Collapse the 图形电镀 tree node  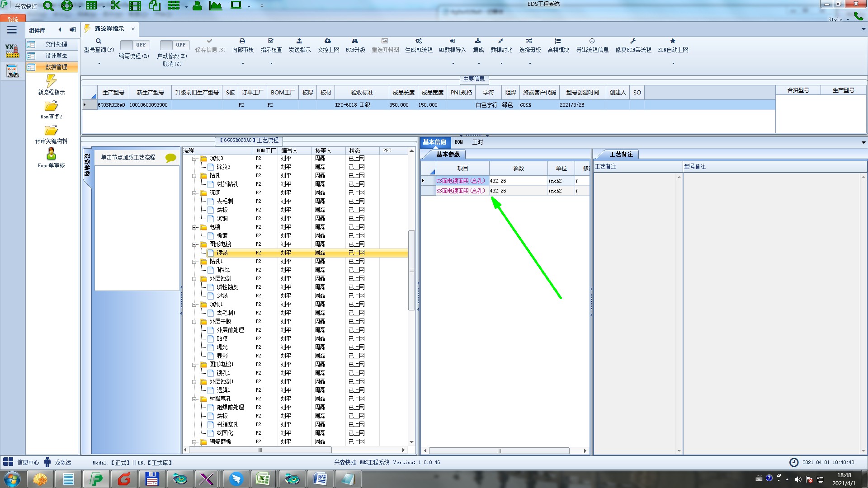click(x=194, y=244)
